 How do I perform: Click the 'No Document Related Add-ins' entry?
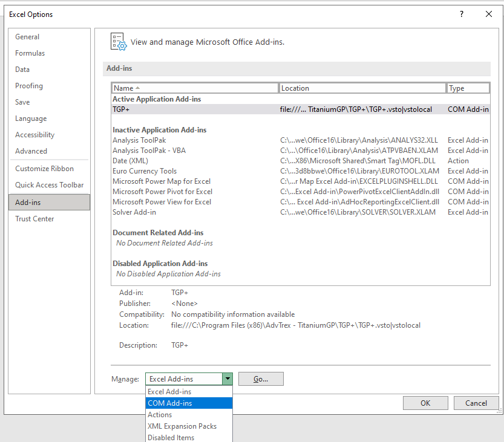(x=164, y=243)
